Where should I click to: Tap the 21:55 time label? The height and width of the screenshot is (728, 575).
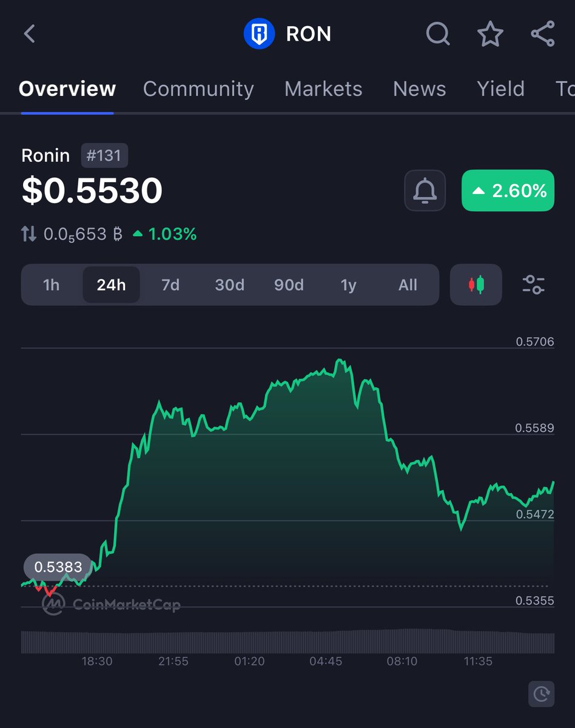click(x=173, y=661)
